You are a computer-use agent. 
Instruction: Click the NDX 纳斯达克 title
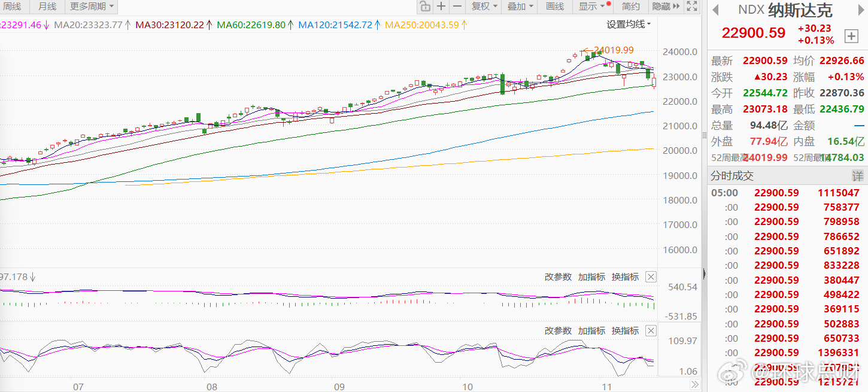point(785,10)
